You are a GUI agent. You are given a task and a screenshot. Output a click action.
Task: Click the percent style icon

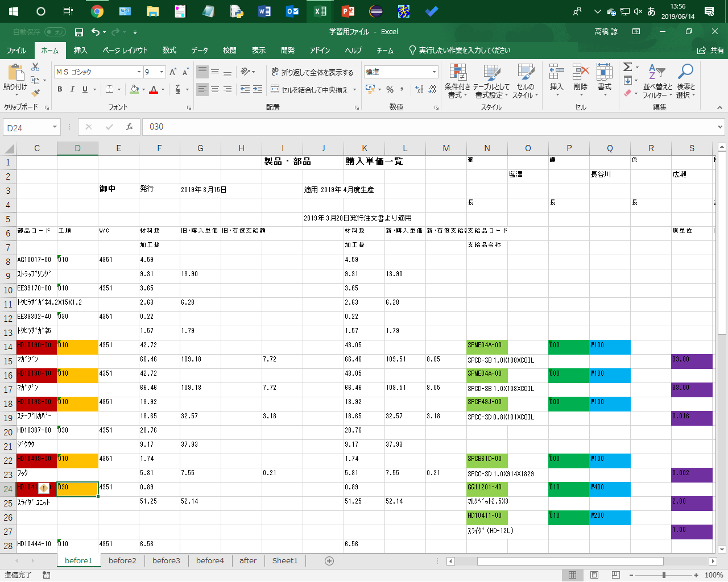(390, 90)
